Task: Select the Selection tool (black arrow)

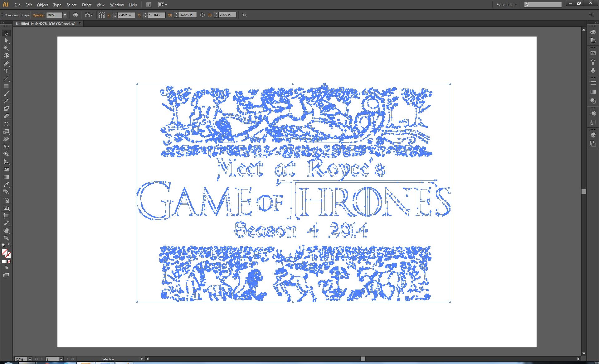Action: 6,33
